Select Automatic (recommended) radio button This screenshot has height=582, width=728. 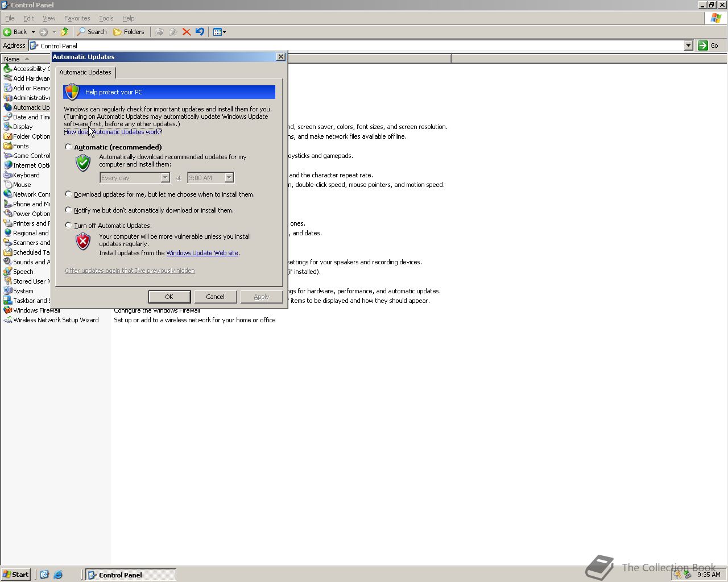click(x=68, y=147)
